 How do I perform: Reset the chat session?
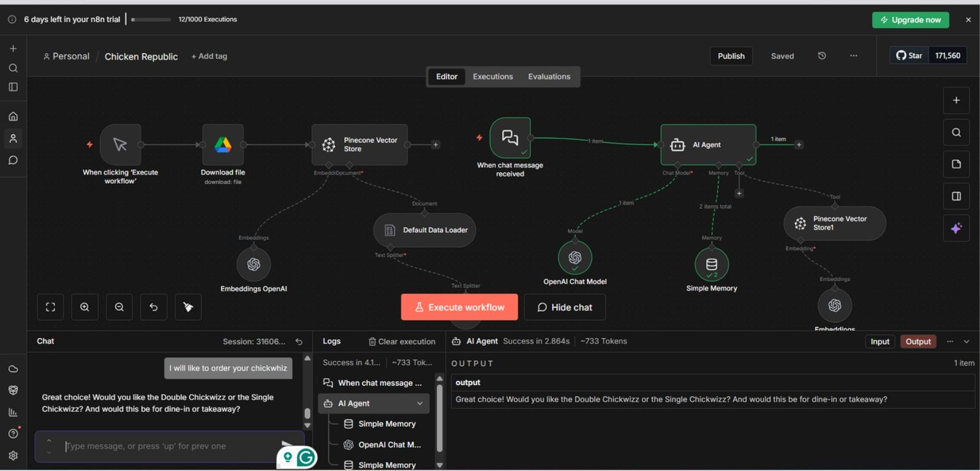tap(299, 342)
